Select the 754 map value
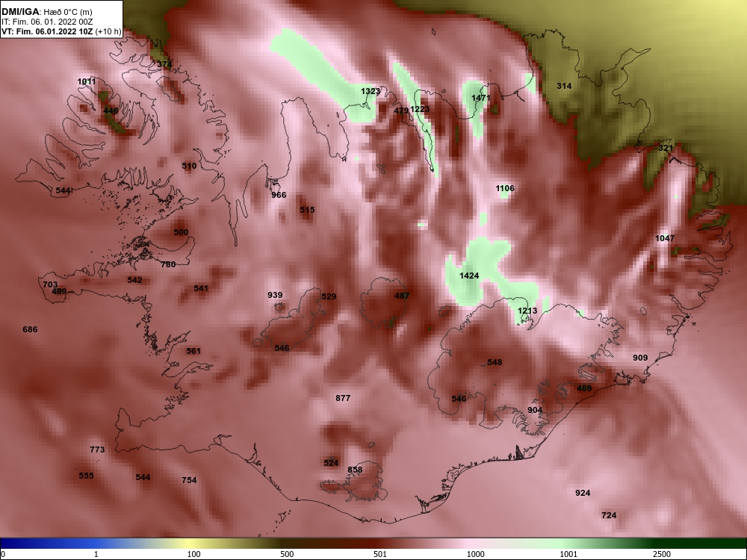The image size is (747, 560). 189,480
